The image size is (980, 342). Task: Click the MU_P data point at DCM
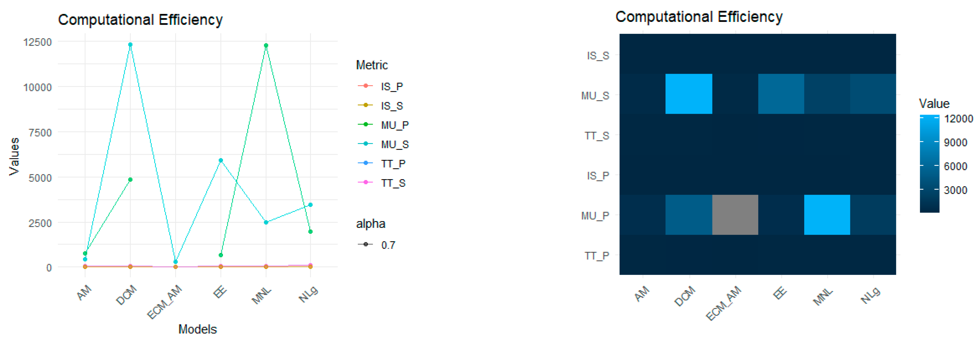point(130,180)
